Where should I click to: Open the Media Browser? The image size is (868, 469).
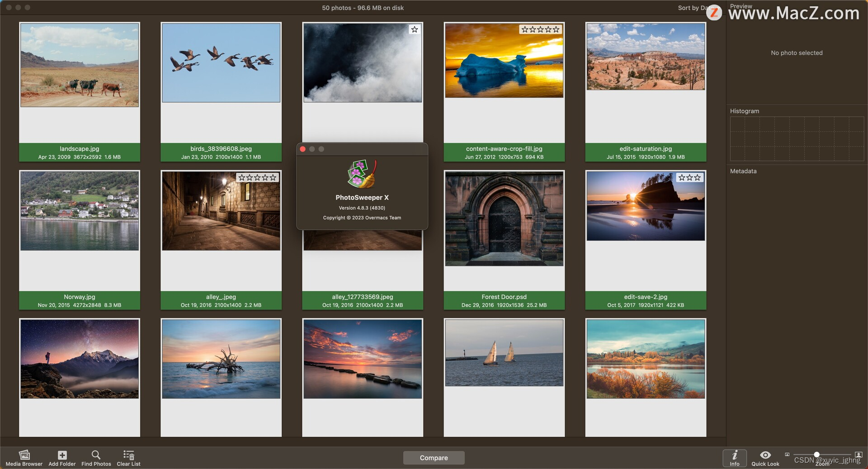pos(24,458)
